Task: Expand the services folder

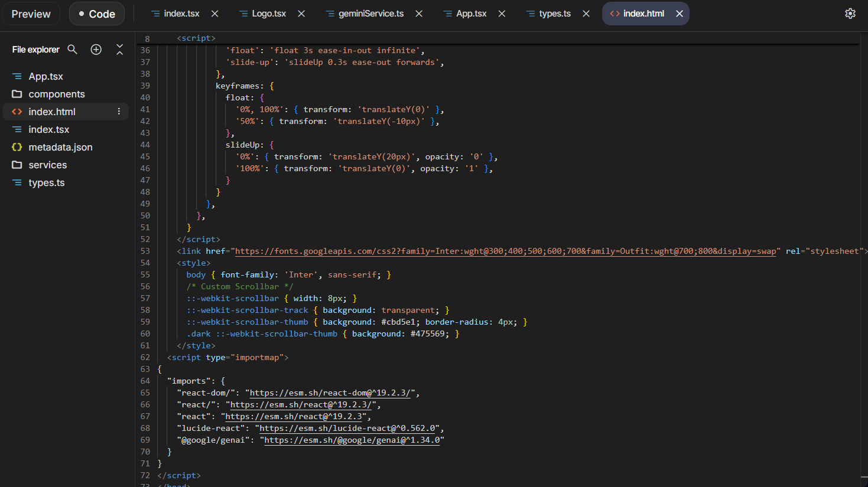Action: 48,165
